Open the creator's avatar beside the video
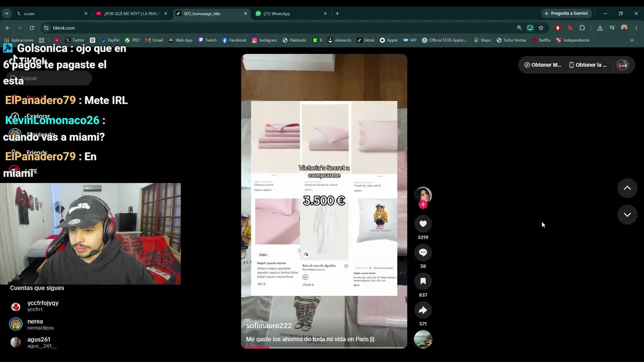The width and height of the screenshot is (644, 362). tap(423, 195)
